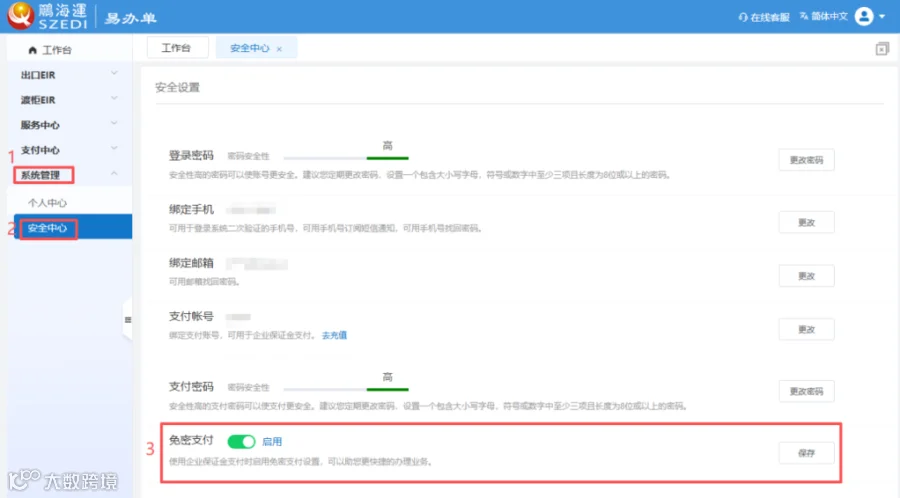Open 个人中心 submenu item
900x498 pixels.
coord(48,203)
